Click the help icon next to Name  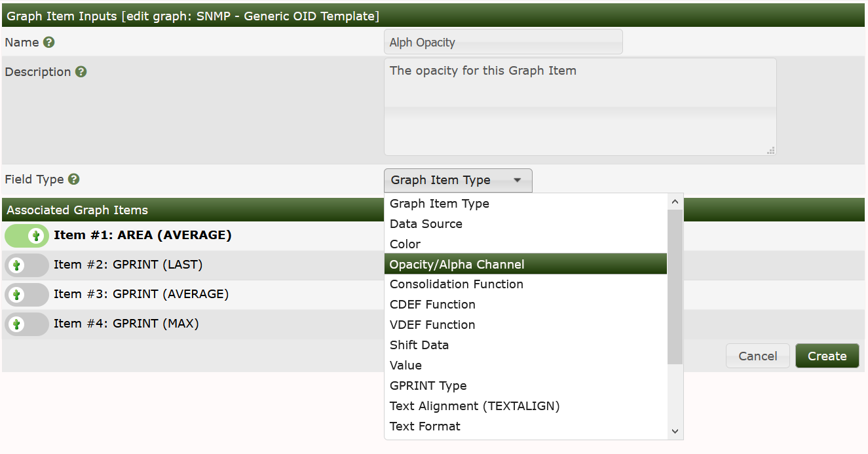pos(49,42)
